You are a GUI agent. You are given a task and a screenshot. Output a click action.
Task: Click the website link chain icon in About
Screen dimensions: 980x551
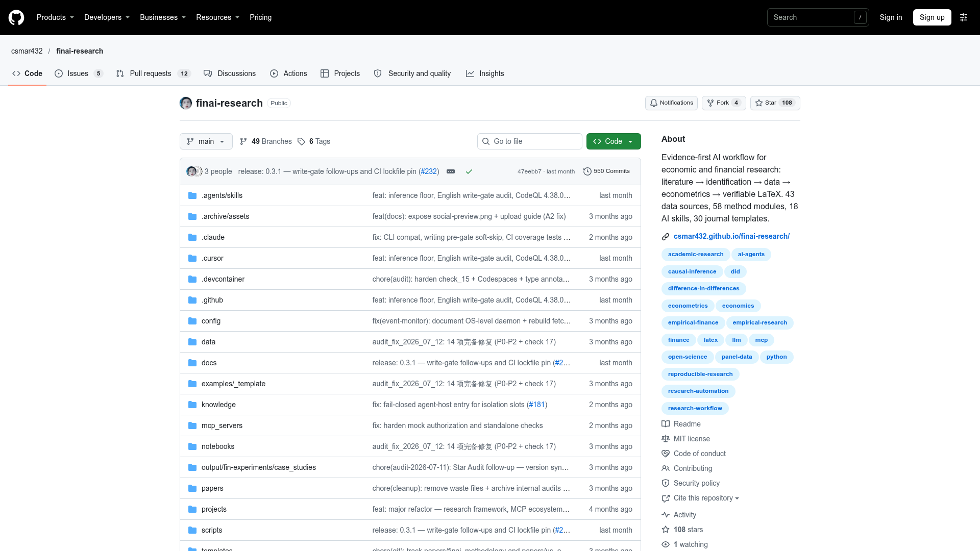[x=666, y=237]
